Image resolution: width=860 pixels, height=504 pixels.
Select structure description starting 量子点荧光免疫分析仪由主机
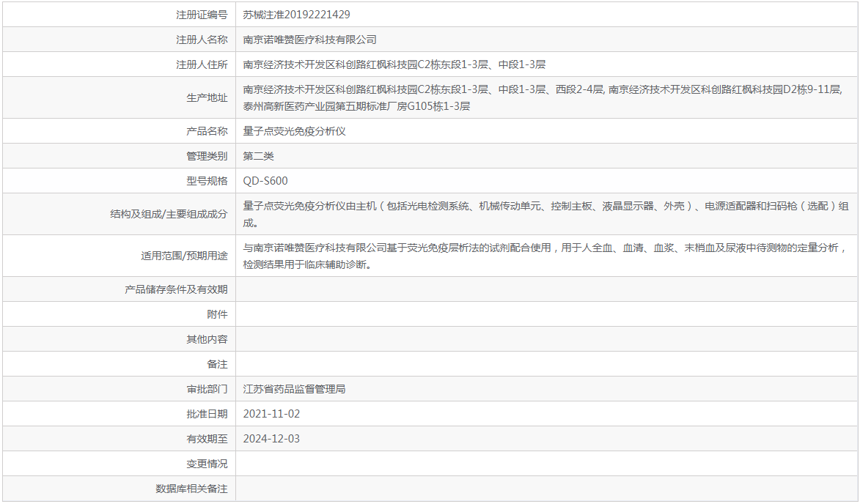coord(545,214)
